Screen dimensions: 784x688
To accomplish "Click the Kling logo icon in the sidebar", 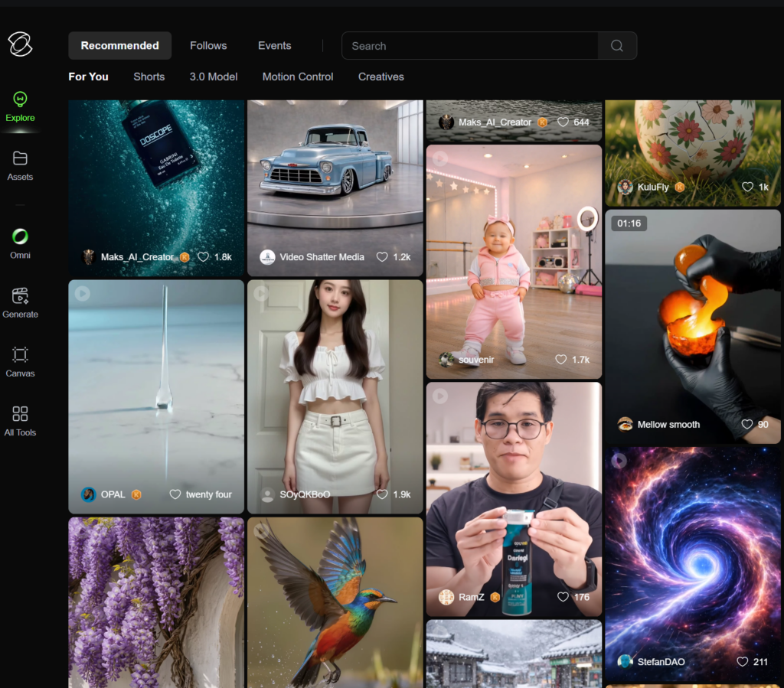I will (x=21, y=44).
